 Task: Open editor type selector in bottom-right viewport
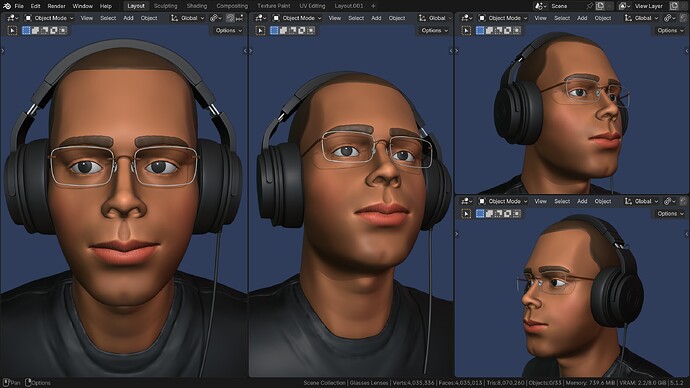[466, 201]
